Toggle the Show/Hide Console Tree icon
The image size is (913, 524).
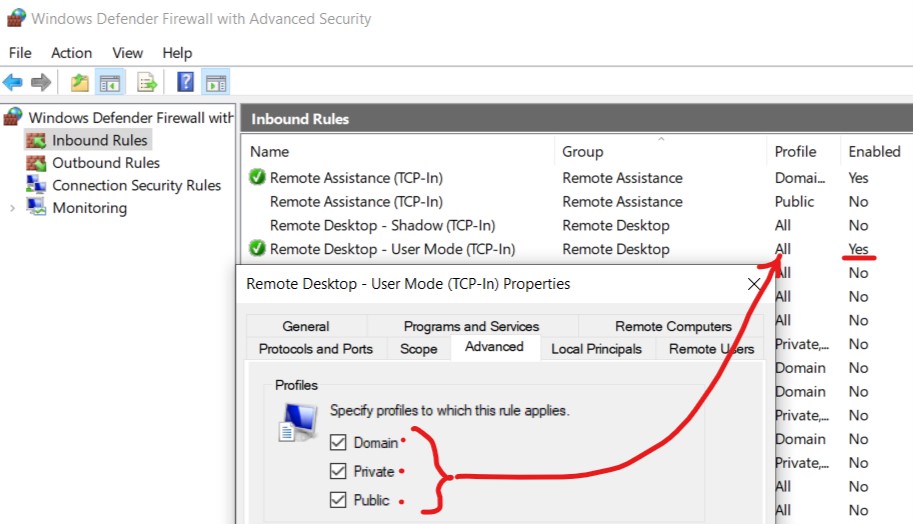pos(109,82)
